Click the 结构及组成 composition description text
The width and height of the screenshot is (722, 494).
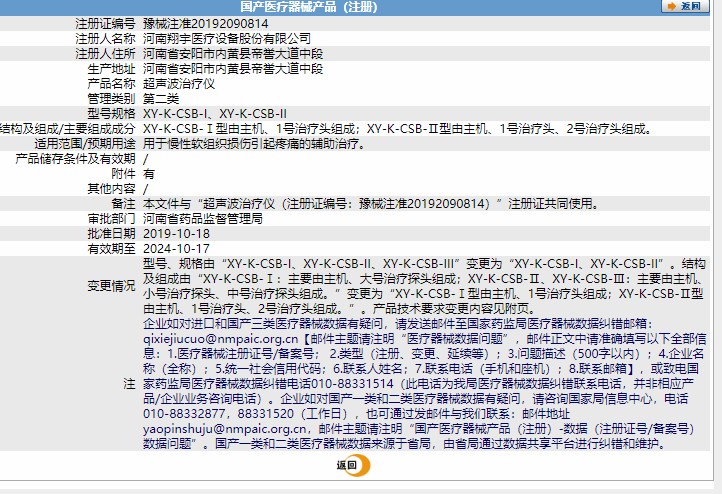point(398,129)
